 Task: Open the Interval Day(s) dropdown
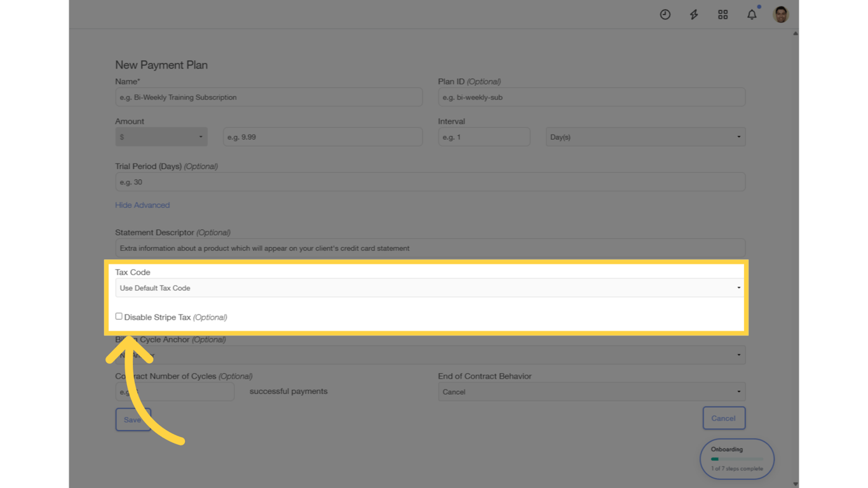[645, 137]
